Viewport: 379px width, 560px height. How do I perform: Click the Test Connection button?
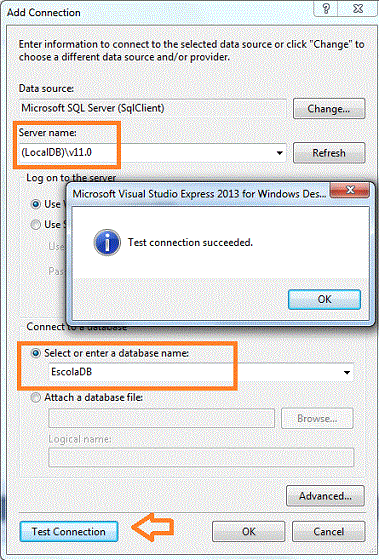click(x=69, y=531)
